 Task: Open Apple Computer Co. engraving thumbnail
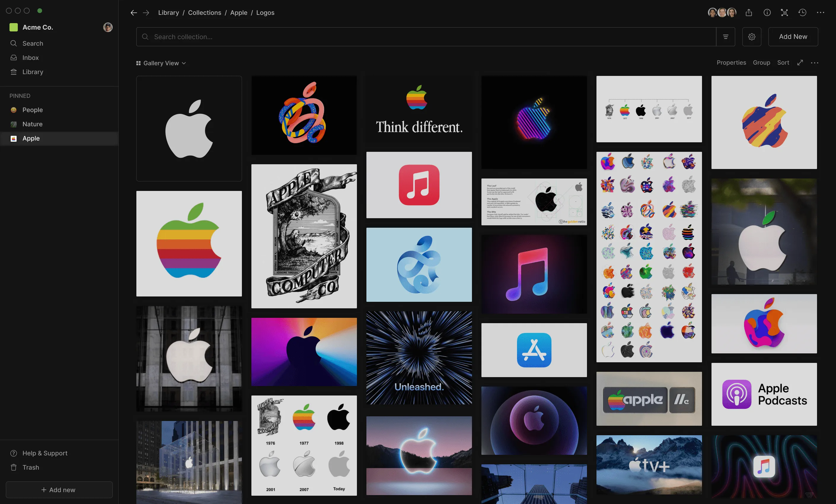point(304,236)
